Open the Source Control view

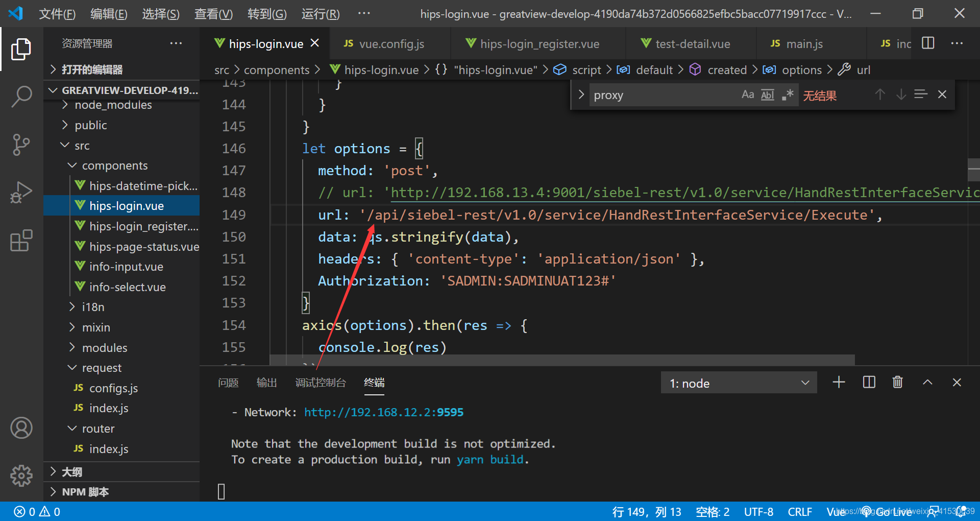click(x=21, y=145)
